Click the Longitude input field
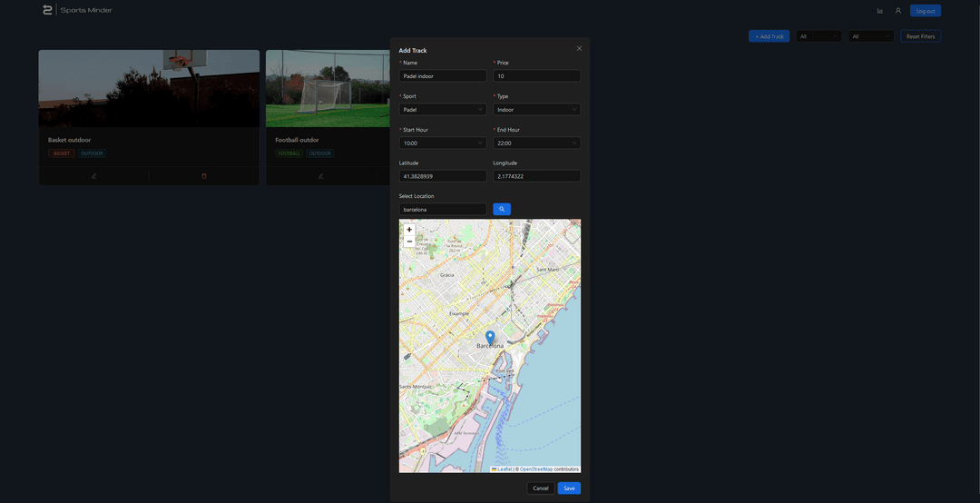980x503 pixels. tap(537, 176)
